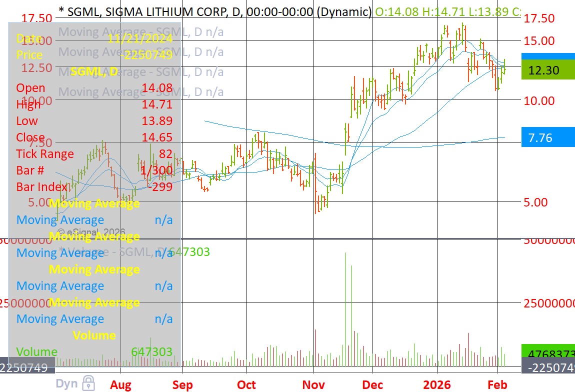Image resolution: width=575 pixels, height=392 pixels.
Task: Click the Oct label on time axis
Action: coord(246,384)
